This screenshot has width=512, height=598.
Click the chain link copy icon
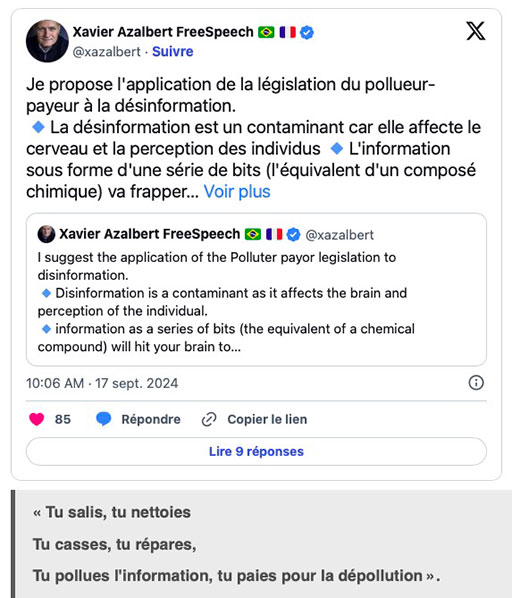[x=209, y=419]
